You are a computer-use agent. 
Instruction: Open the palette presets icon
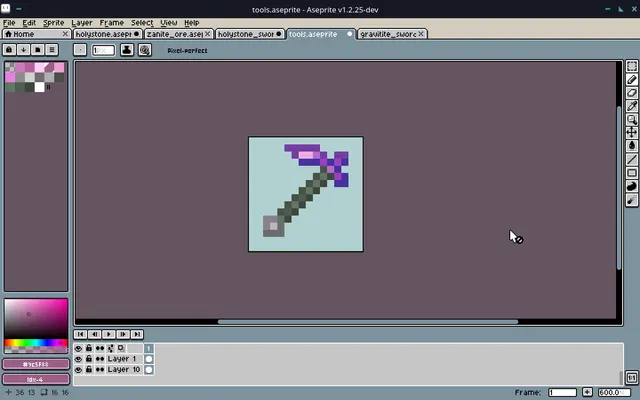(x=38, y=50)
